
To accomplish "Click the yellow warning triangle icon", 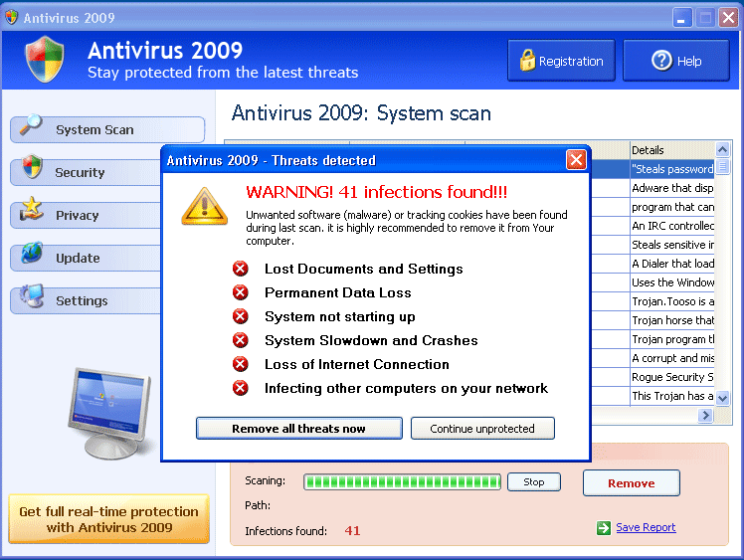I will pos(204,206).
